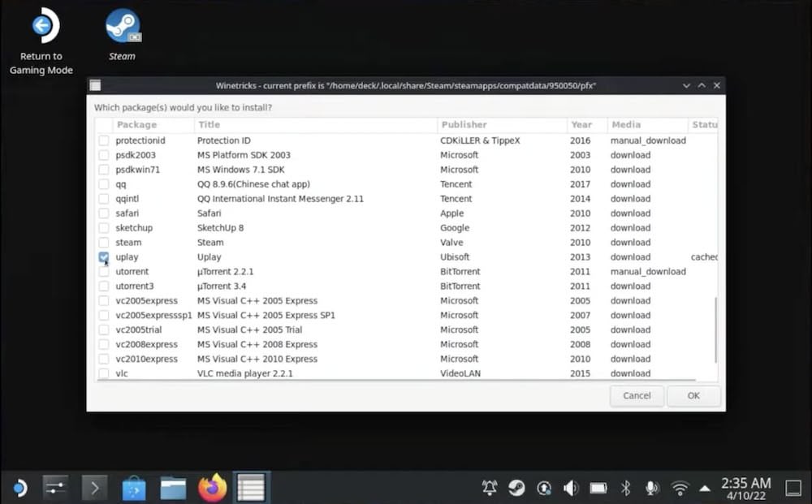Click the 'Apple' publisher cell
812x504 pixels.
[452, 213]
